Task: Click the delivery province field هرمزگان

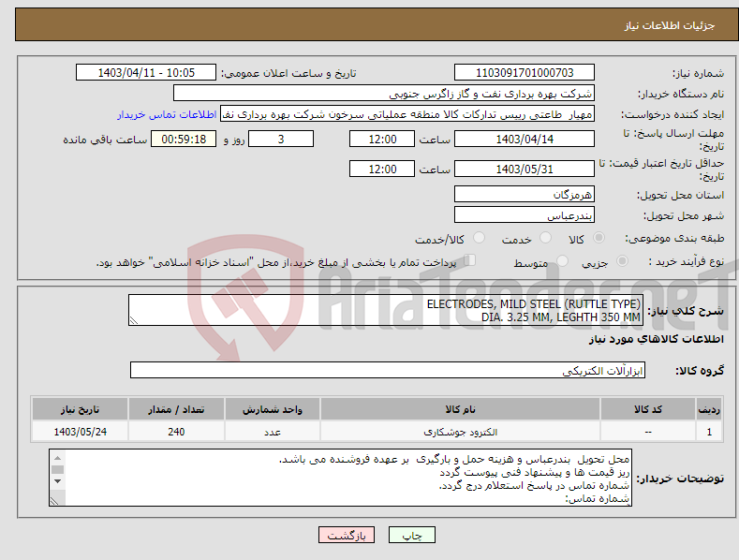Action: (x=525, y=194)
